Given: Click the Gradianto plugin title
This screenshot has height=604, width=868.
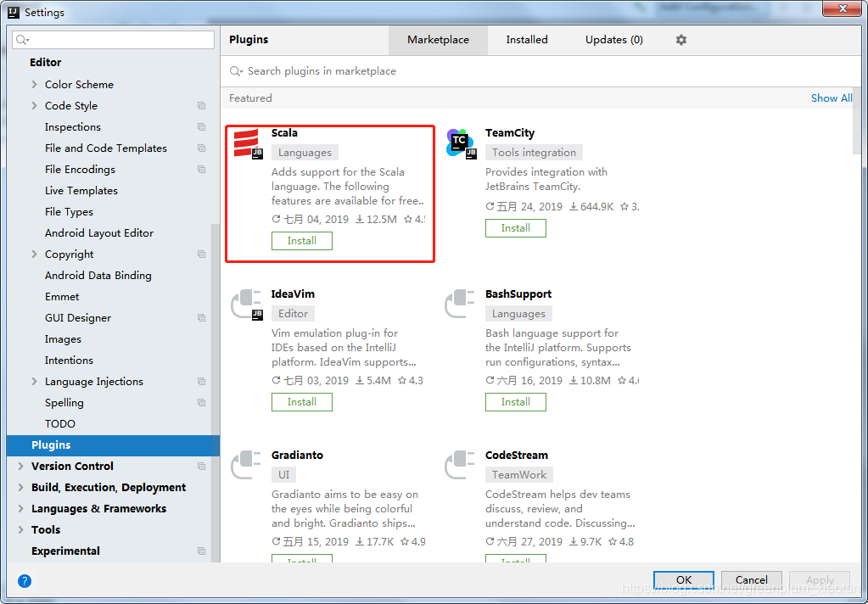Looking at the screenshot, I should coord(297,455).
